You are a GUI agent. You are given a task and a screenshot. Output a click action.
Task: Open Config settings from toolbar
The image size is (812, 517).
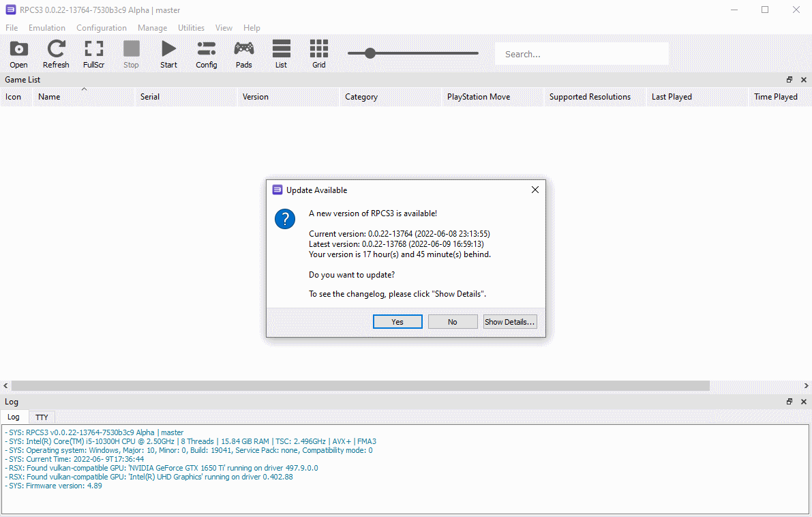(206, 54)
